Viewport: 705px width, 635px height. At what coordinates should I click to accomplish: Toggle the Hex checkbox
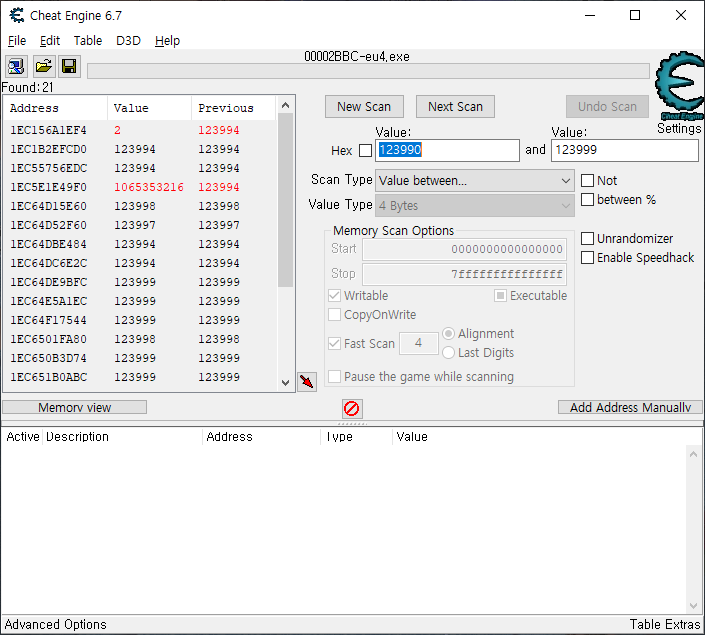[366, 150]
